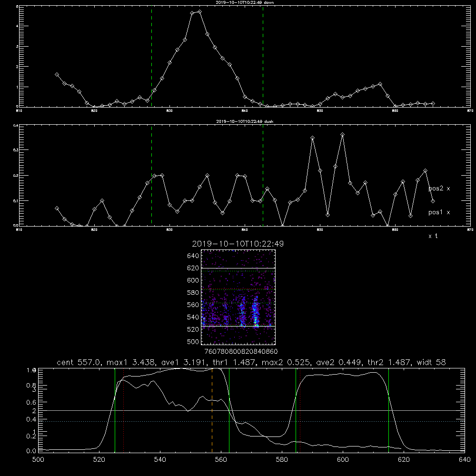Click the '600' label on profile plot x-axis
This screenshot has width=476, height=476.
[343, 460]
